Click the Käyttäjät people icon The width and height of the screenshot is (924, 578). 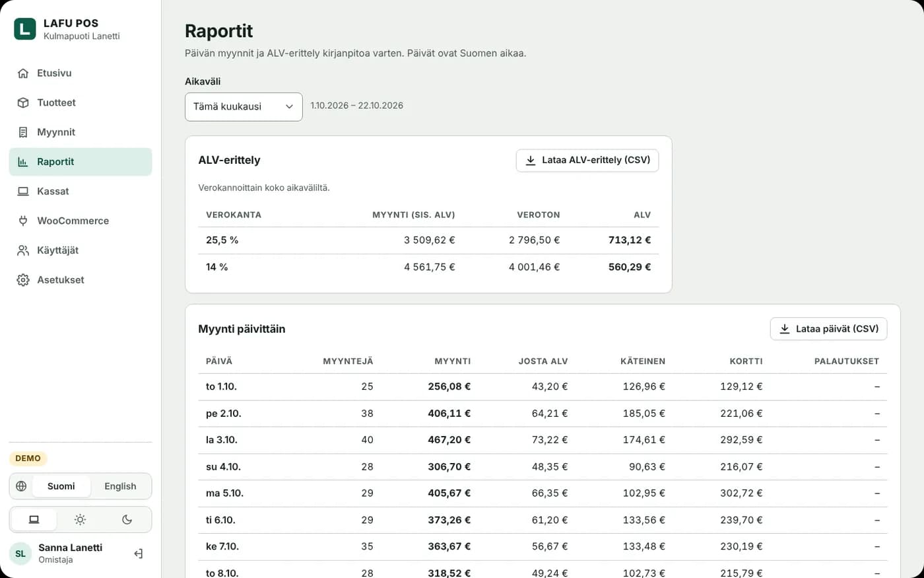(23, 250)
